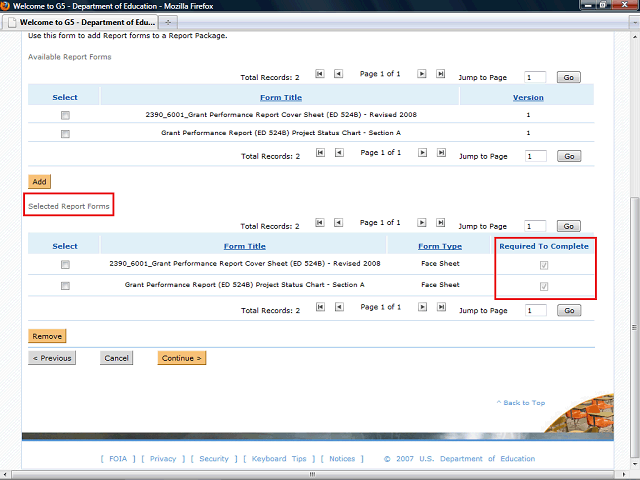
Task: Select Project Status Chart checkbox in Selected Report Forms
Action: 65,286
